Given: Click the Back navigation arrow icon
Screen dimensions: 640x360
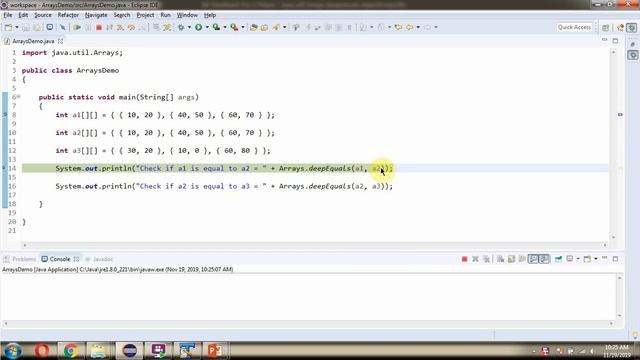Looking at the screenshot, I should point(410,27).
